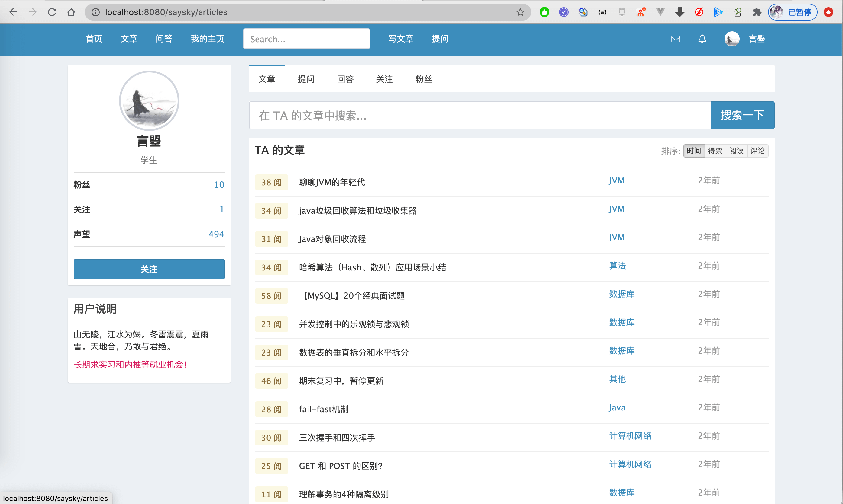The height and width of the screenshot is (504, 843).
Task: Open notifications bell
Action: click(x=702, y=39)
